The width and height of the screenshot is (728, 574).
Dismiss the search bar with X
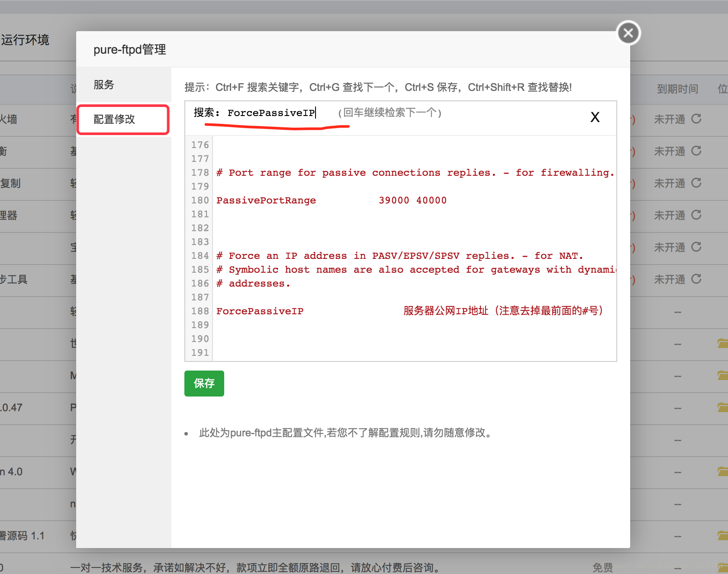(x=595, y=117)
